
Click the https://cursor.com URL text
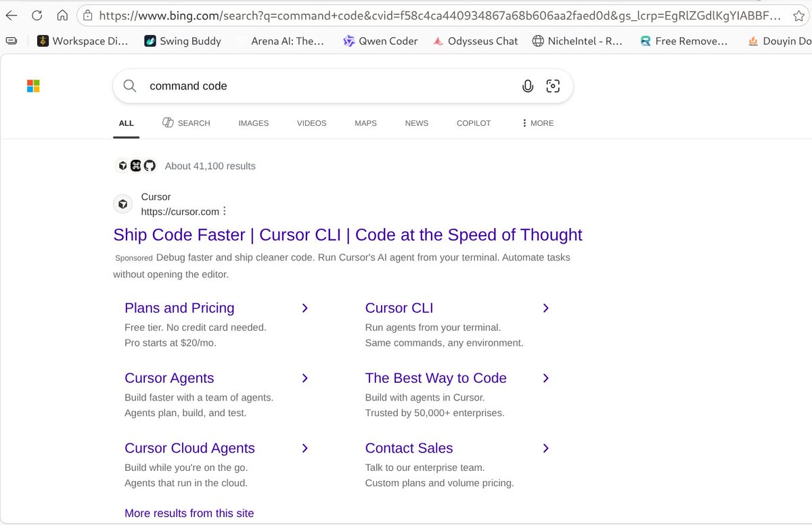(x=180, y=212)
